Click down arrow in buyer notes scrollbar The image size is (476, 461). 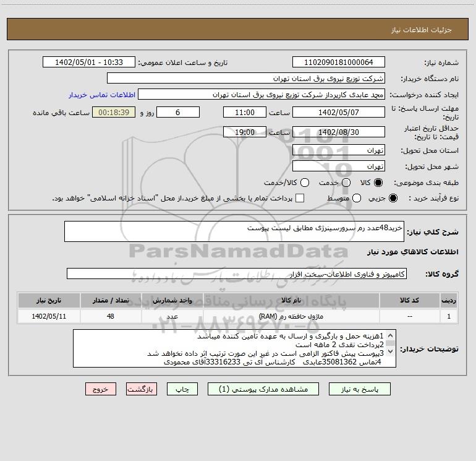tap(391, 351)
